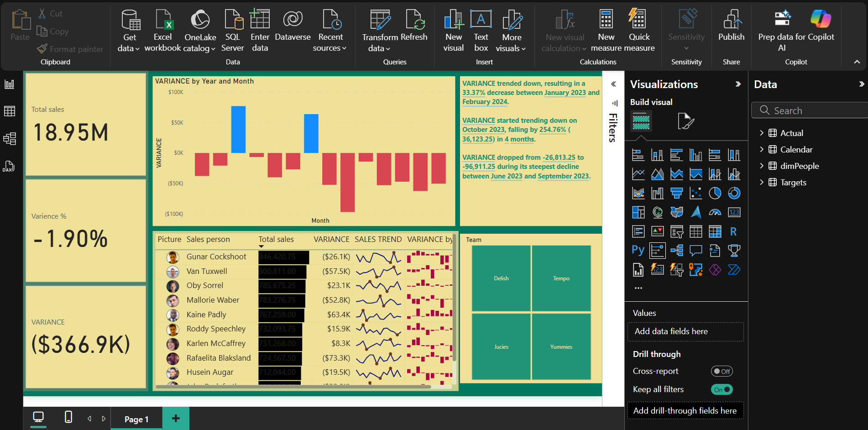
Task: Choose the globe map visual
Action: click(x=657, y=212)
